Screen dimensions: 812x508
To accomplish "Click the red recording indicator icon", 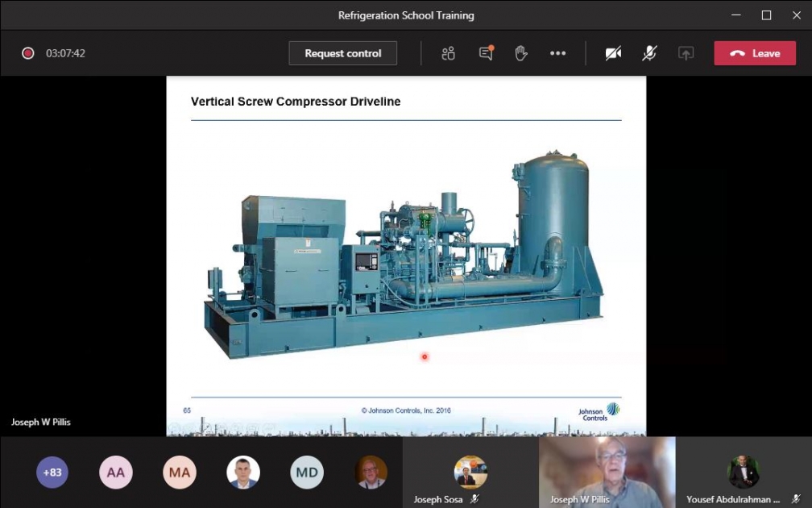I will [28, 53].
